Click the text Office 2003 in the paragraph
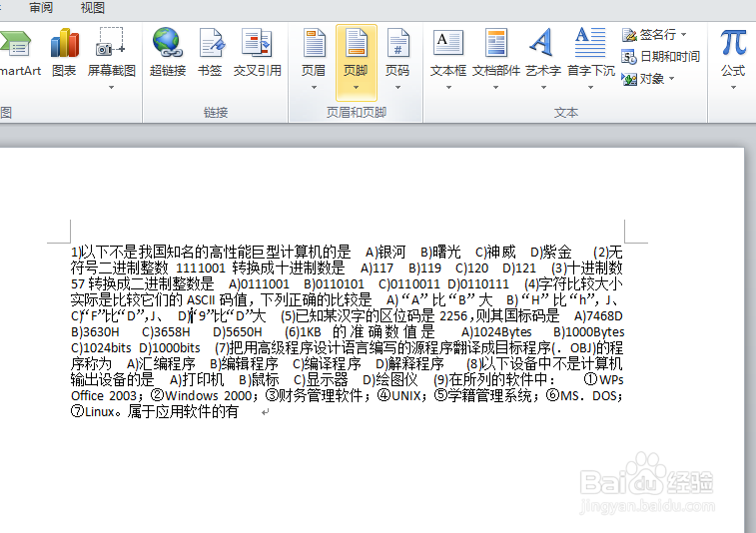The image size is (756, 533). click(104, 395)
